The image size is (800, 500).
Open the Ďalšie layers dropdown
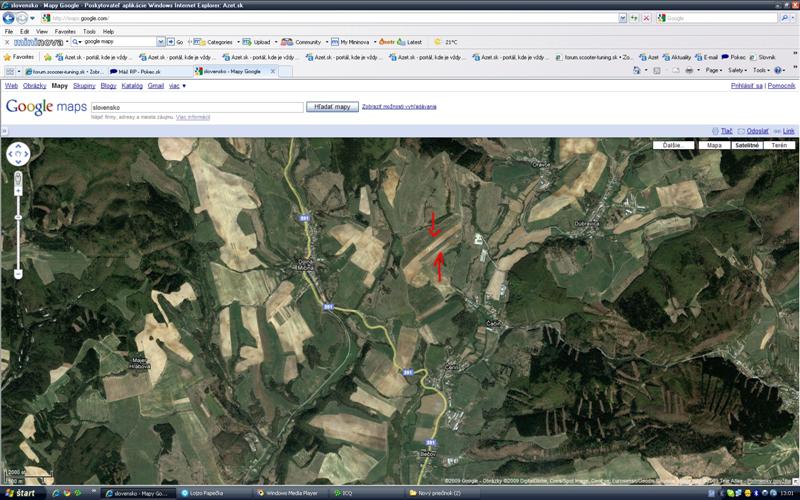click(678, 146)
